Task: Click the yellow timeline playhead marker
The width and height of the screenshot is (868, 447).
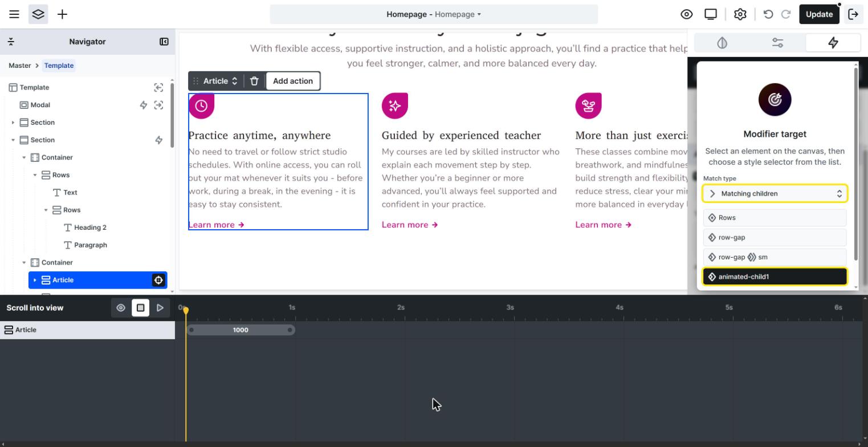Action: [186, 310]
